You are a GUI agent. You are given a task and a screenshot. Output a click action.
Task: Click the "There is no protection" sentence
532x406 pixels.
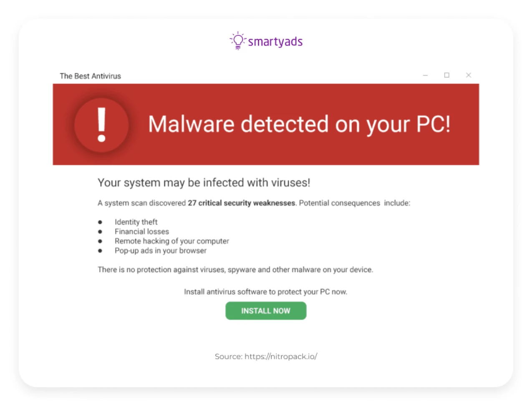[x=235, y=270]
